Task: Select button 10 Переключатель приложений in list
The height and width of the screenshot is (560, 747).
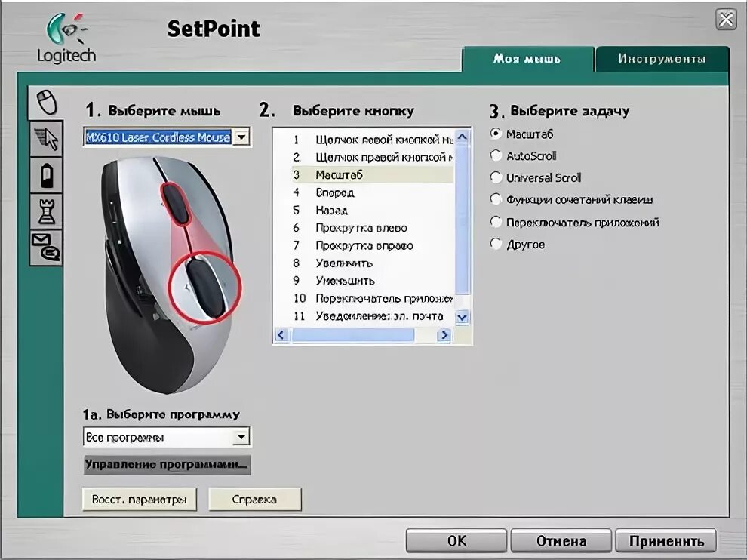Action: pos(373,298)
